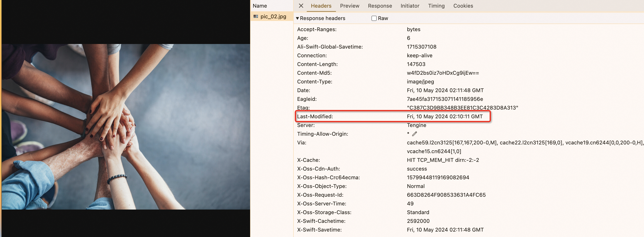644x237 pixels.
Task: Click the Etag header value
Action: [462, 108]
